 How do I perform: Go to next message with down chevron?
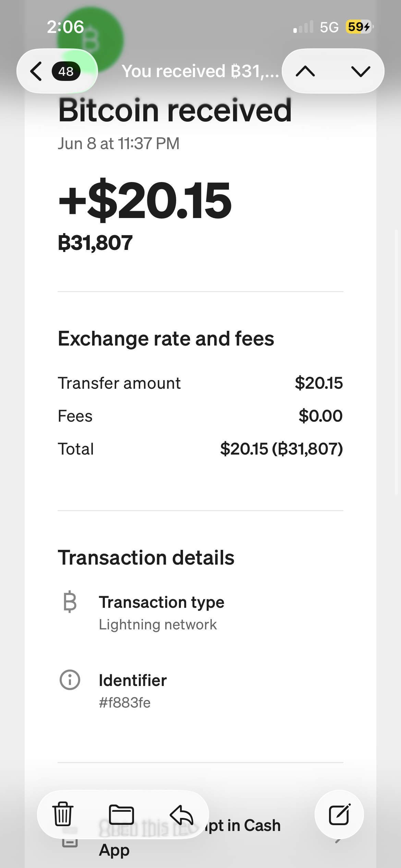click(361, 71)
